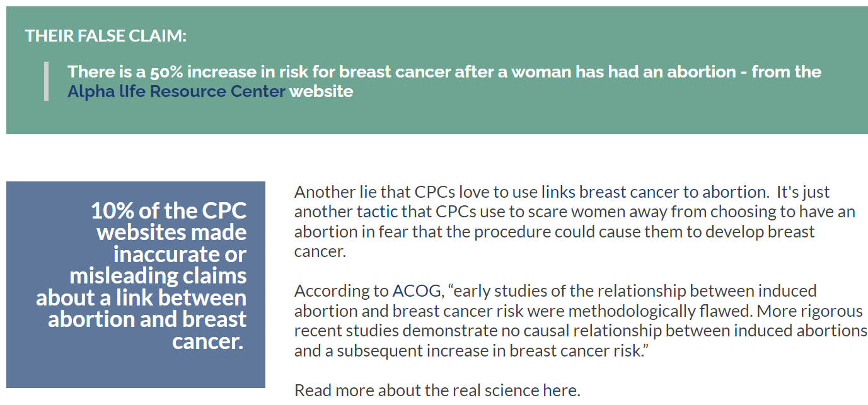Screen dimensions: 868x405
Task: Click 'misleading claims' in the blue box
Action: (x=158, y=276)
